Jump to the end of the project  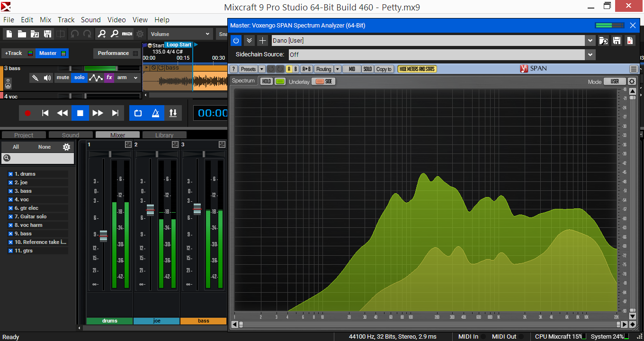point(115,113)
